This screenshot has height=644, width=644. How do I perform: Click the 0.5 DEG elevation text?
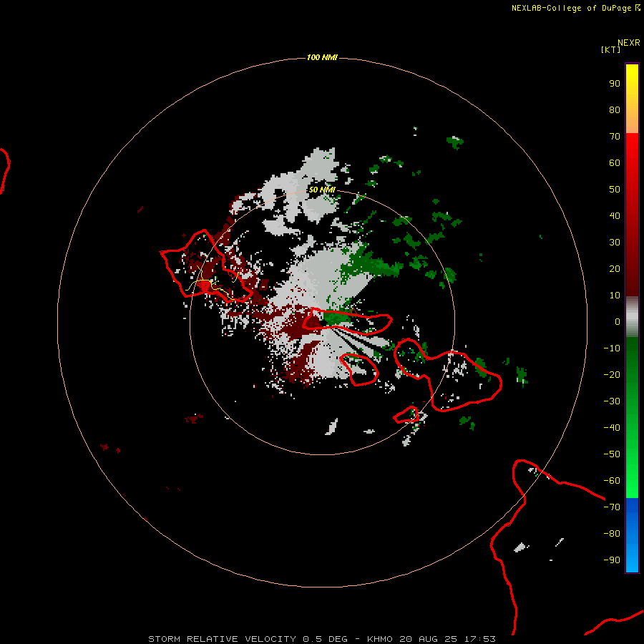(326, 639)
